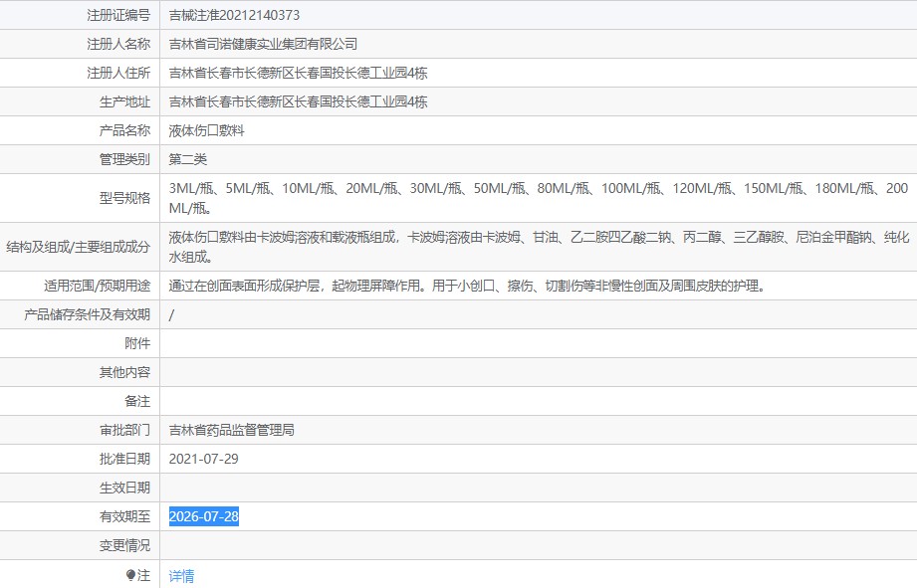Click the highlighted date 2026-07-28

click(204, 516)
